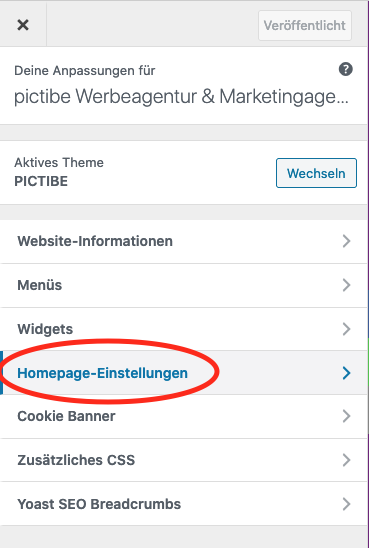The width and height of the screenshot is (369, 548).
Task: Expand Widgets via its chevron arrow
Action: [346, 329]
